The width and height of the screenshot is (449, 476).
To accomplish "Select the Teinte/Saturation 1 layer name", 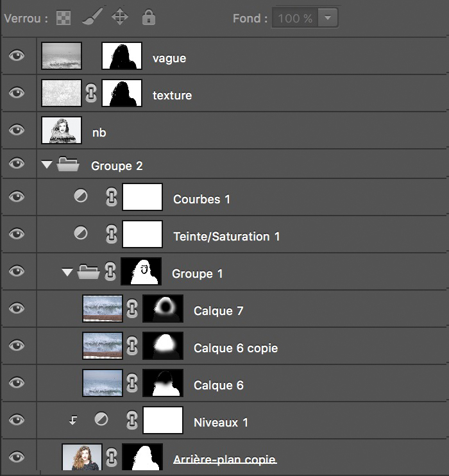I will click(226, 237).
